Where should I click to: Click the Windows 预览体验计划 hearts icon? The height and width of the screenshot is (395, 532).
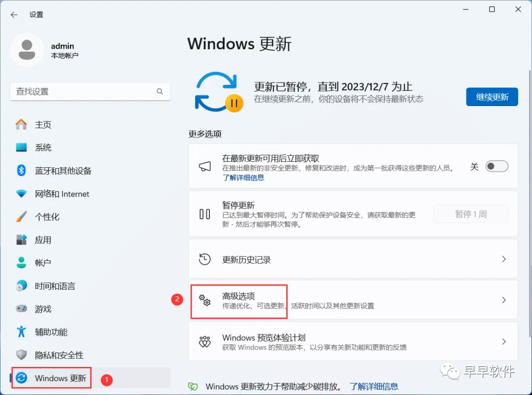(204, 342)
